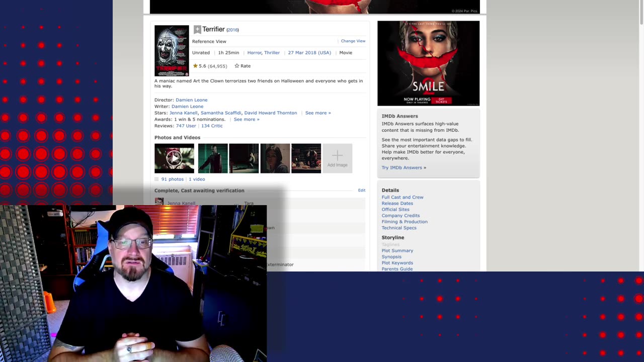Click the Rate label text
This screenshot has height=362, width=644.
(246, 66)
